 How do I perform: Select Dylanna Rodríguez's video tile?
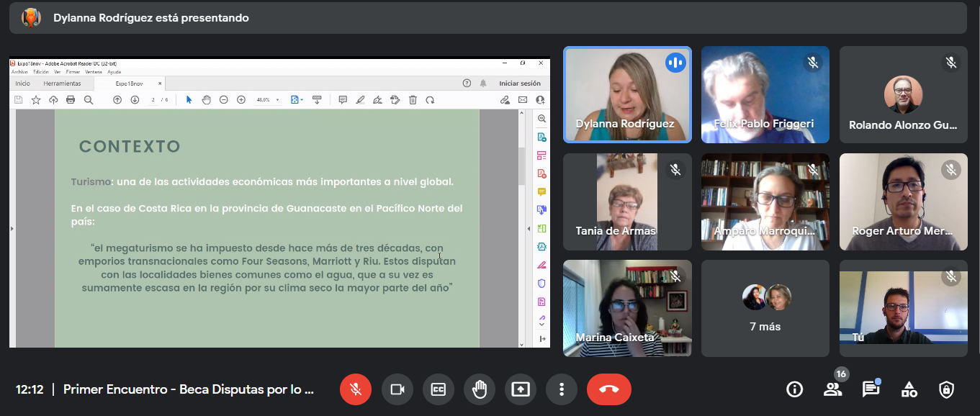[x=626, y=95]
